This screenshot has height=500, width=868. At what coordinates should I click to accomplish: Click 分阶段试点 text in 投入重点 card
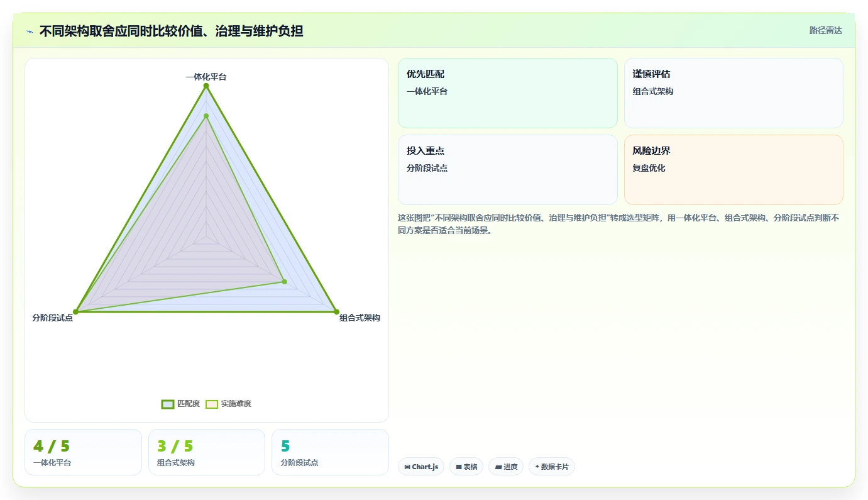click(x=427, y=168)
